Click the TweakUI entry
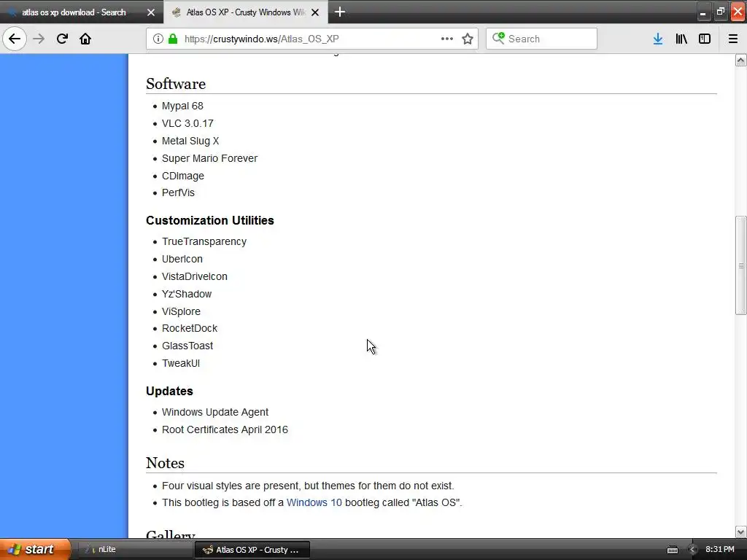Viewport: 747px width, 560px height. click(181, 363)
